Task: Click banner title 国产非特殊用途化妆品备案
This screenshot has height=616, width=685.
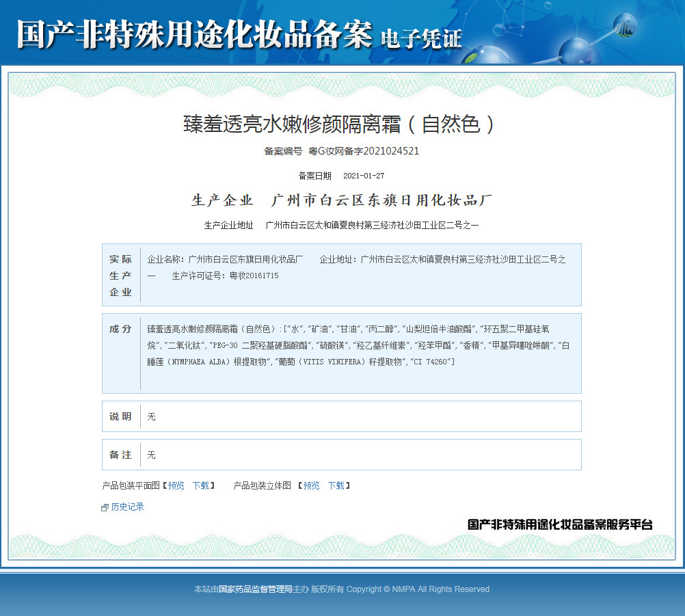Action: pyautogui.click(x=195, y=34)
